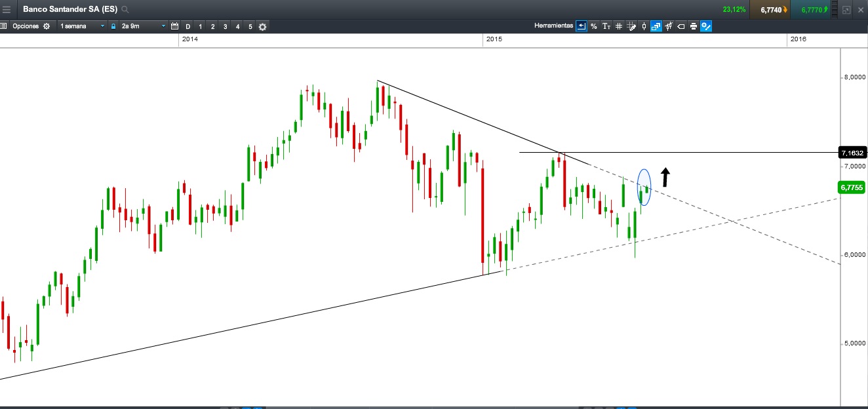Click the 2016 time axis label

pos(799,39)
